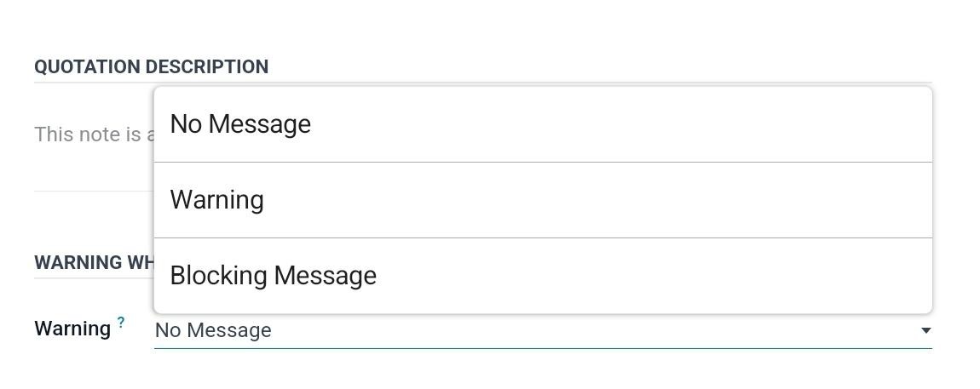Click the dropdown caret arrow of Warning field
The width and height of the screenshot is (980, 389).
pos(925,330)
